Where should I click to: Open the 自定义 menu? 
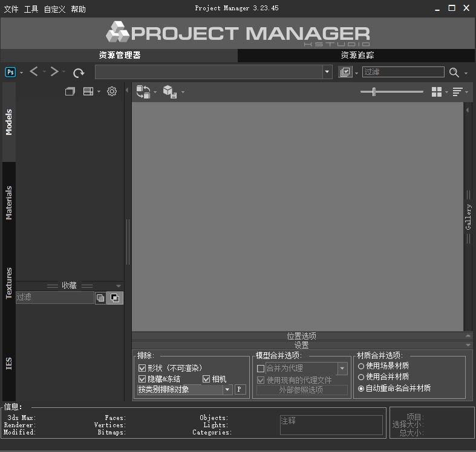[54, 9]
